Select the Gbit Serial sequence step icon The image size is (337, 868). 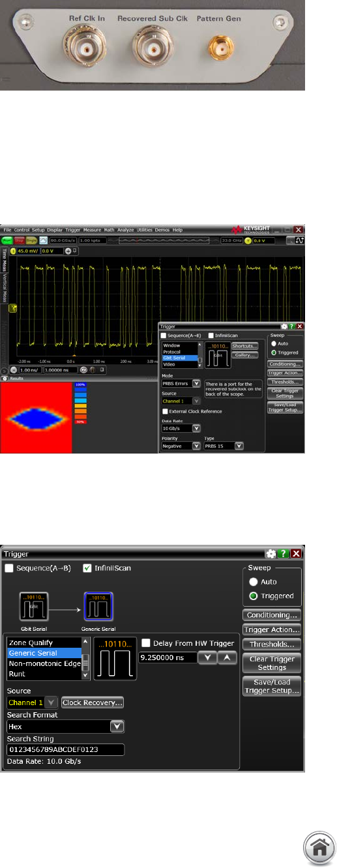tap(34, 606)
